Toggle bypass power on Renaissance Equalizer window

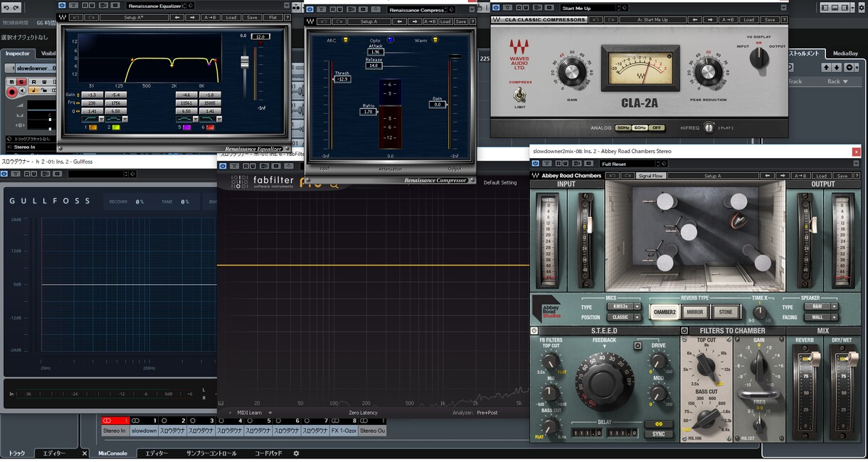click(x=63, y=6)
